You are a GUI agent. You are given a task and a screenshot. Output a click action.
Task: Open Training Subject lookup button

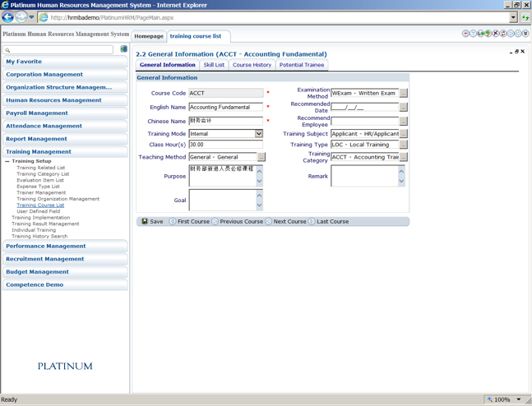[x=404, y=134]
